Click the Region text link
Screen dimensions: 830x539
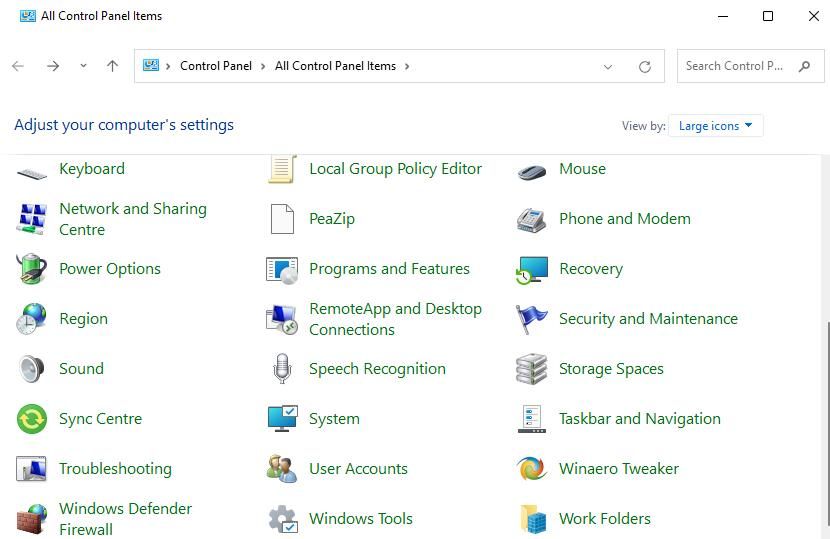pos(84,319)
